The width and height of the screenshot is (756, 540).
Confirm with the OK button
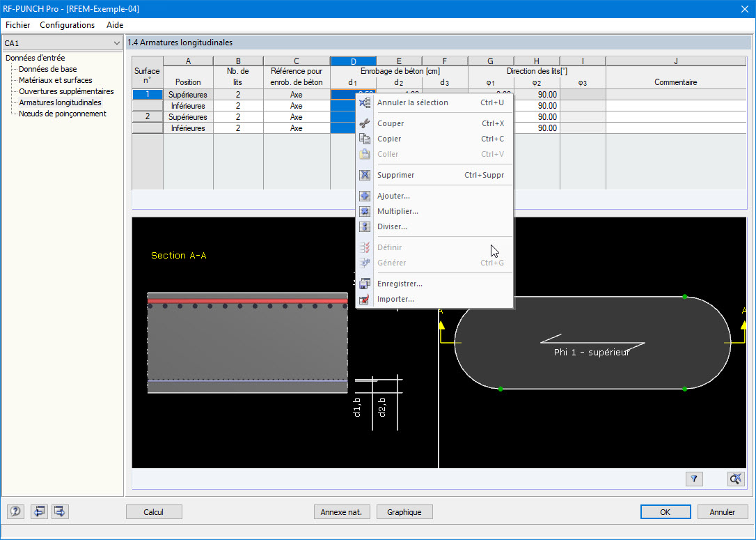[666, 512]
